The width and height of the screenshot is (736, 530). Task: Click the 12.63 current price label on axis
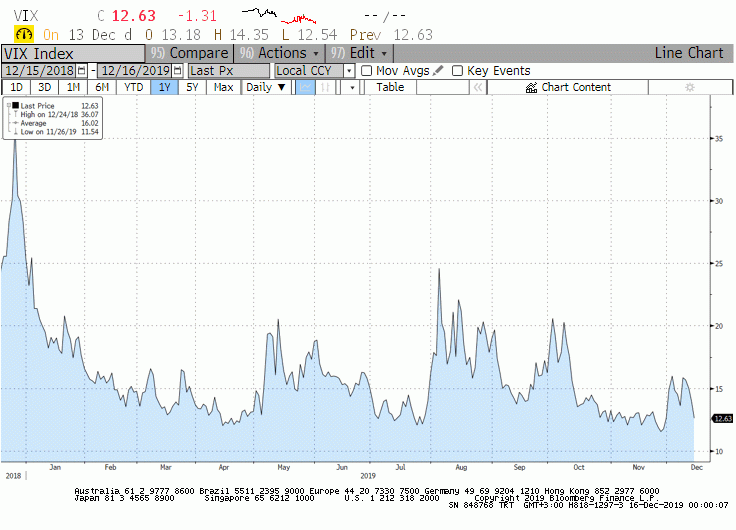coord(722,418)
